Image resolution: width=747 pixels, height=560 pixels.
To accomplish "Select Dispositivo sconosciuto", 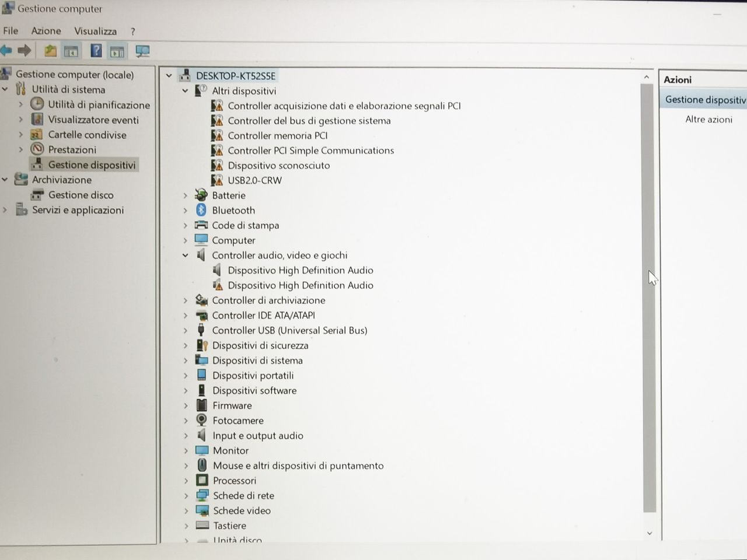I will (278, 165).
